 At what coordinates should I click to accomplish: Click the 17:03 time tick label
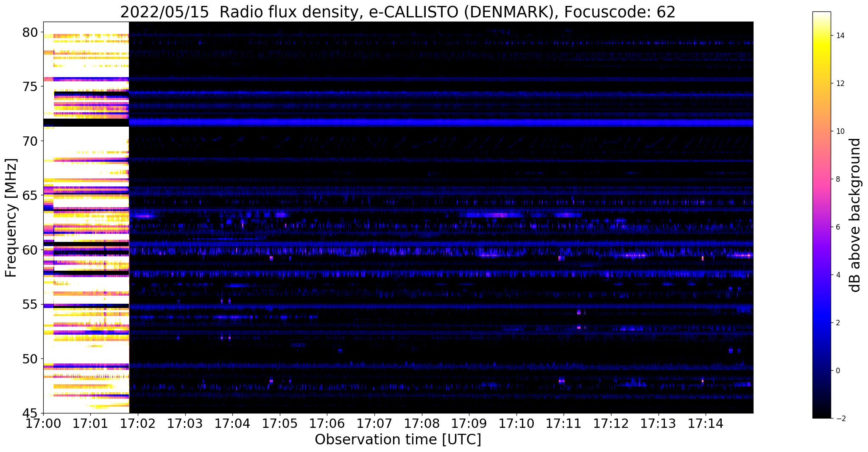[185, 423]
